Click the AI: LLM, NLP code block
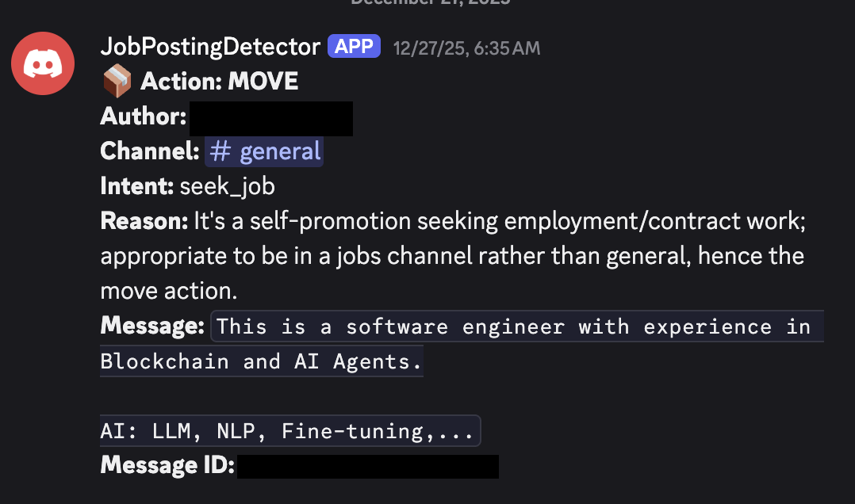This screenshot has width=855, height=504. [289, 430]
